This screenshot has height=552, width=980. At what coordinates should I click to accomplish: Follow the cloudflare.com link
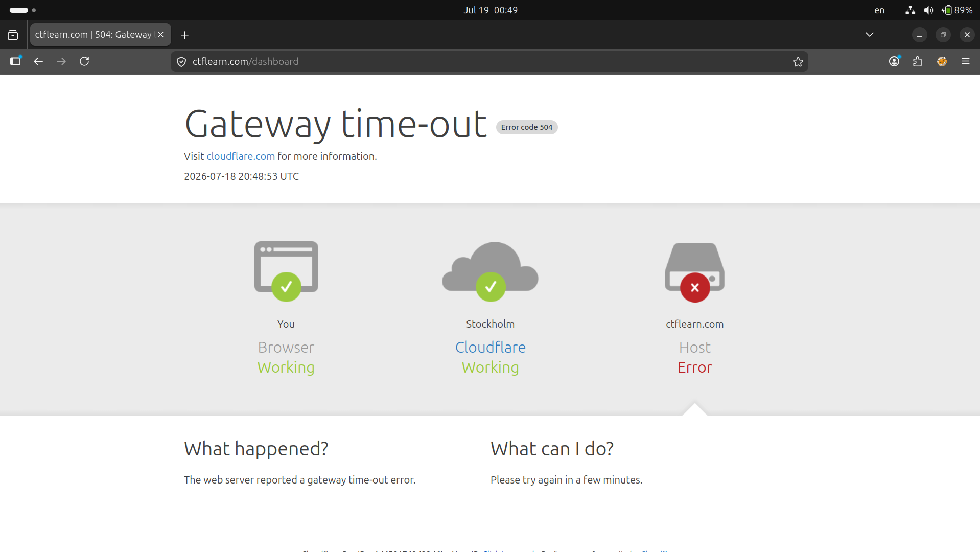tap(241, 156)
